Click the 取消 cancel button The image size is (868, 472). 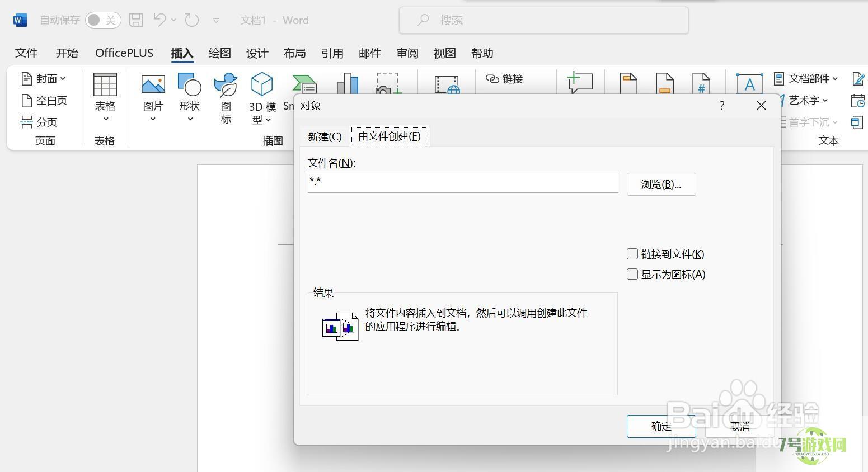[740, 427]
